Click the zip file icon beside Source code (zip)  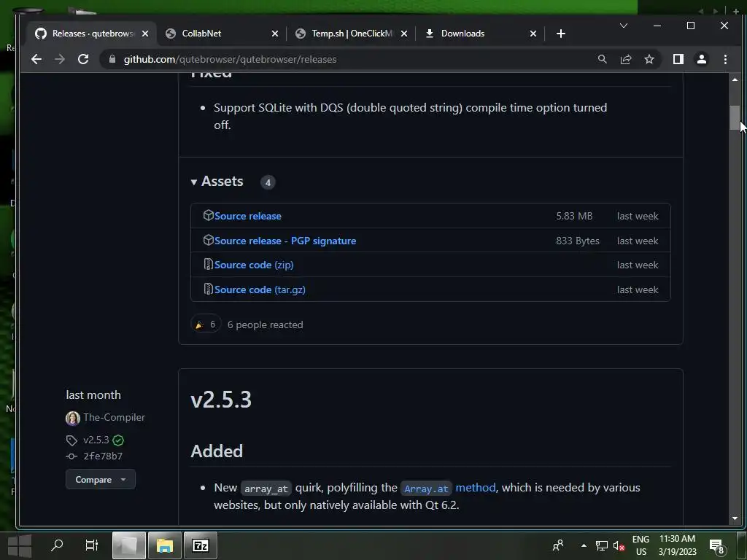click(x=208, y=264)
